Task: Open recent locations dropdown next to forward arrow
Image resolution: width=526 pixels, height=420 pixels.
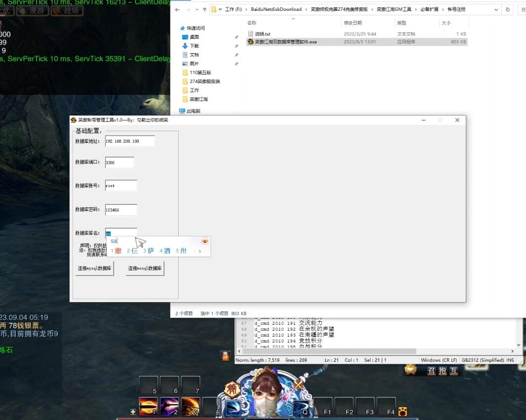Action: [x=197, y=9]
